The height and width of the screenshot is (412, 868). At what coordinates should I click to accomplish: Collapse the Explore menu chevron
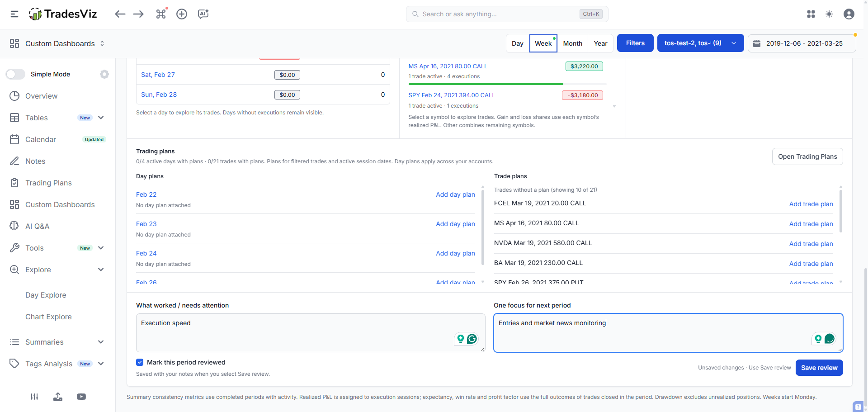(101, 270)
